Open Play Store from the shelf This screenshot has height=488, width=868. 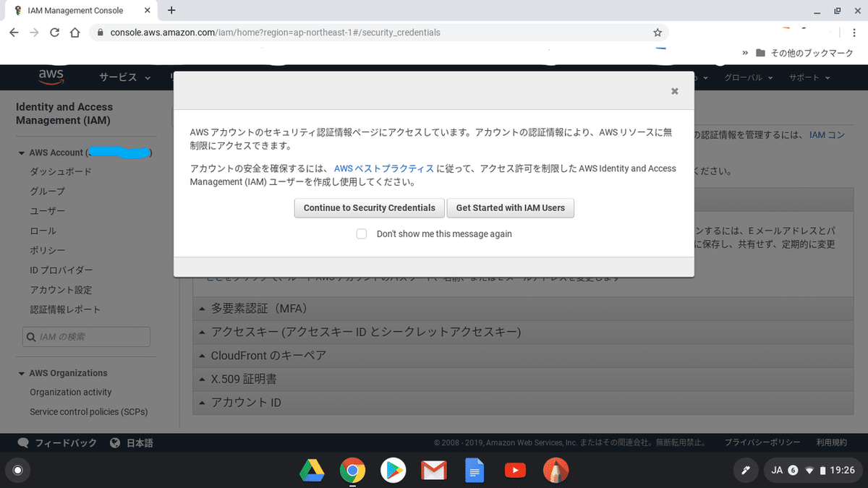tap(393, 471)
